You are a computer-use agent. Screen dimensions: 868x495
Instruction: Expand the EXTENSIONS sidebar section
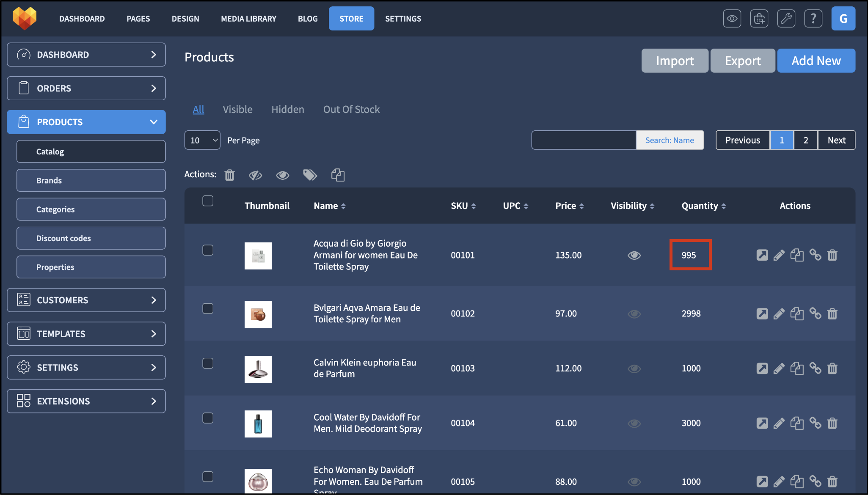86,401
